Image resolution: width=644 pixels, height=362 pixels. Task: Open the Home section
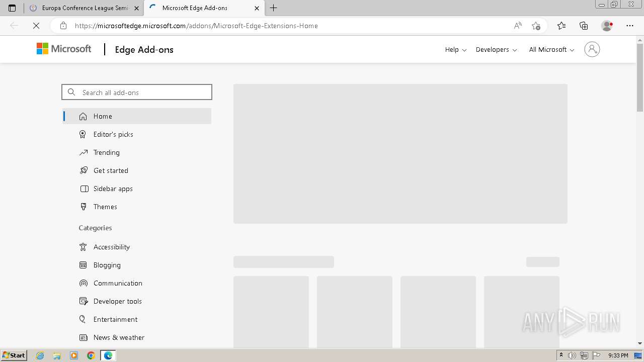pyautogui.click(x=137, y=116)
